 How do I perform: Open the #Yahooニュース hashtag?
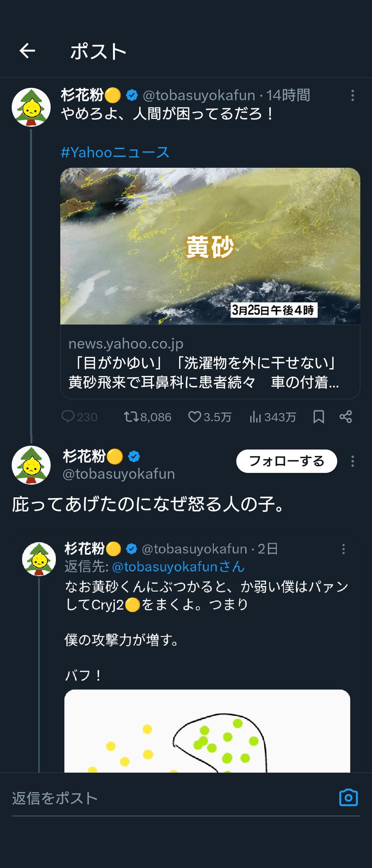point(115,152)
